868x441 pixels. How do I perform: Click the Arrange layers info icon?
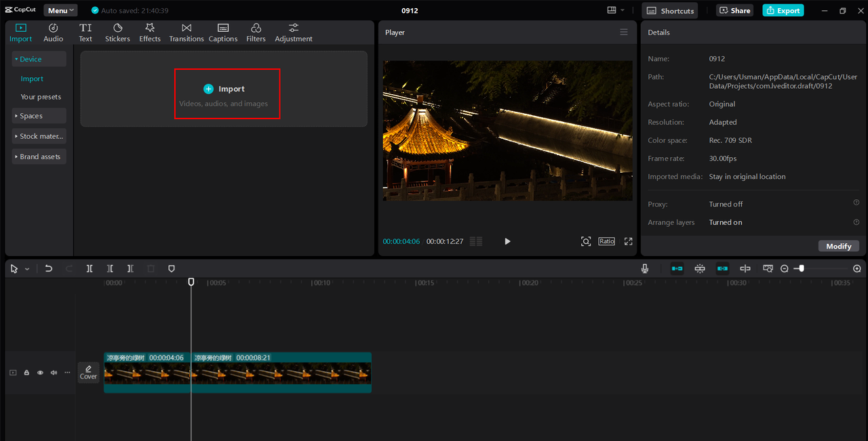[856, 222]
